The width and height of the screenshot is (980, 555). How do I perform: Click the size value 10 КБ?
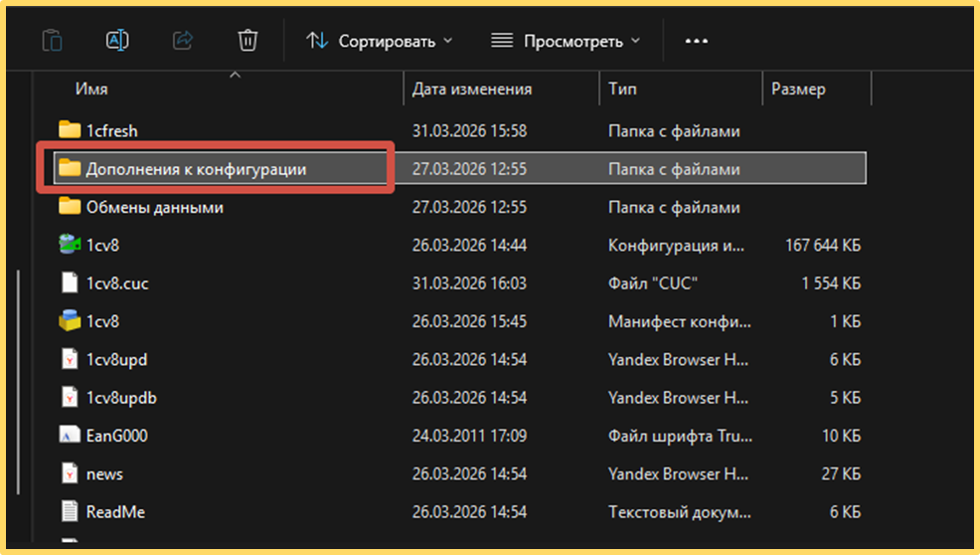click(x=841, y=436)
